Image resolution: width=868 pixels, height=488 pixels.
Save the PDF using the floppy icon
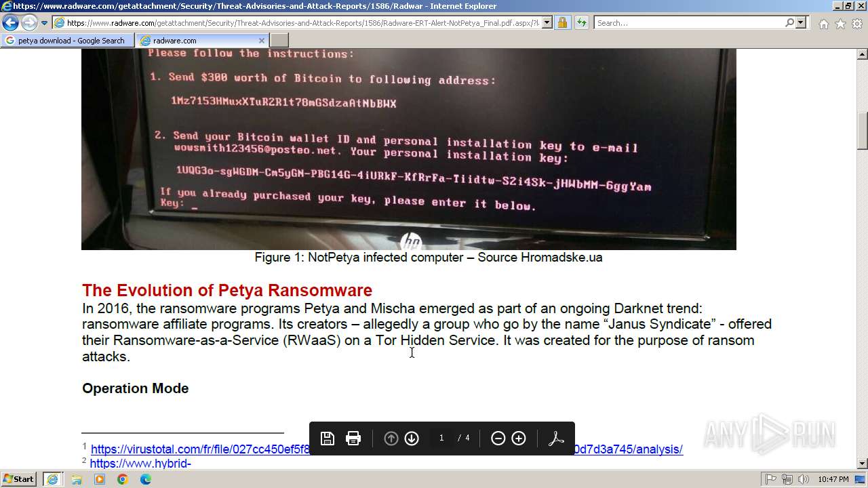pyautogui.click(x=328, y=439)
